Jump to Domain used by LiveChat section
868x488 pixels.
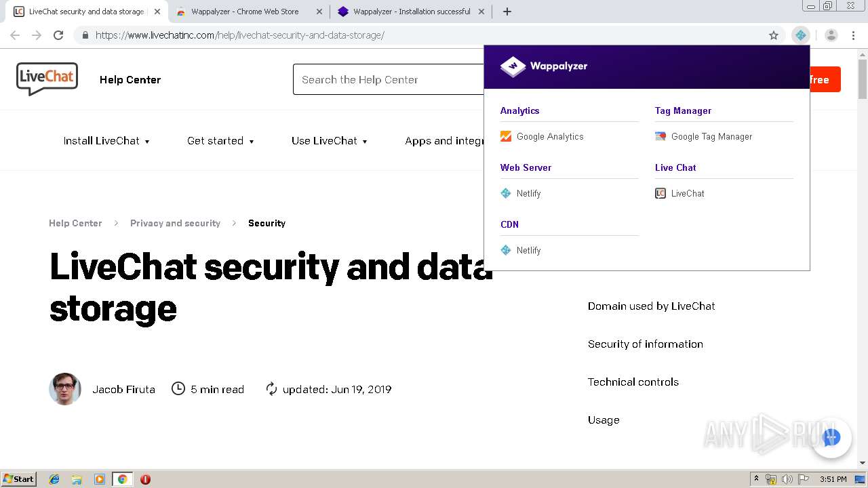pos(651,306)
